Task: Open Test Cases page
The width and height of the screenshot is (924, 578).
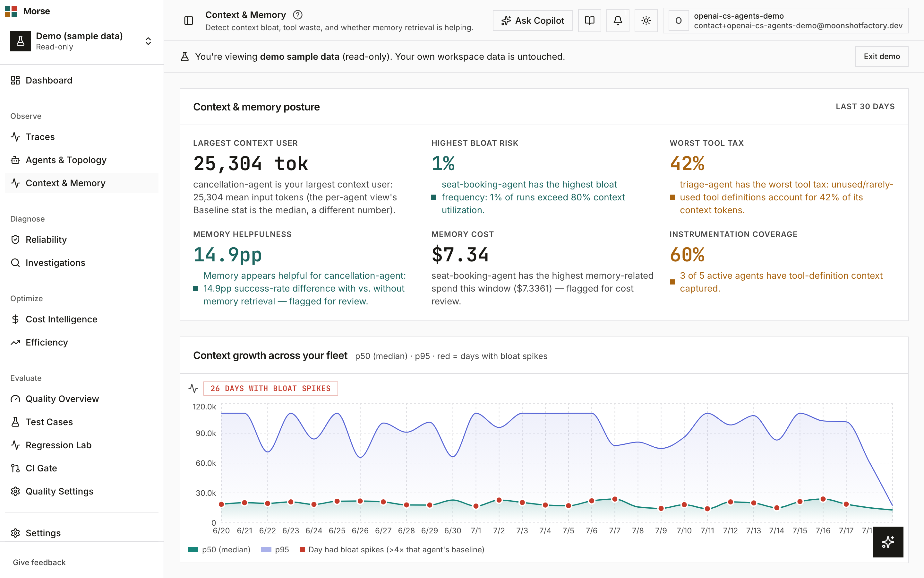Action: 82,422
